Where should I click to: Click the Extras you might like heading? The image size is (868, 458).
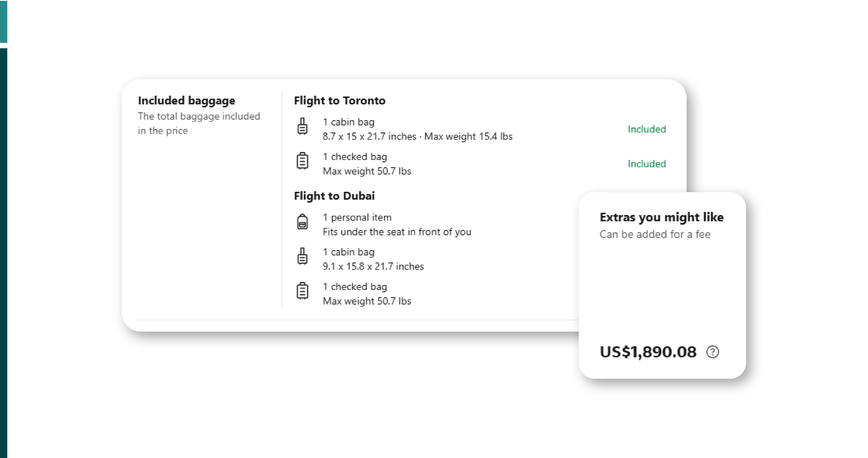click(x=661, y=217)
